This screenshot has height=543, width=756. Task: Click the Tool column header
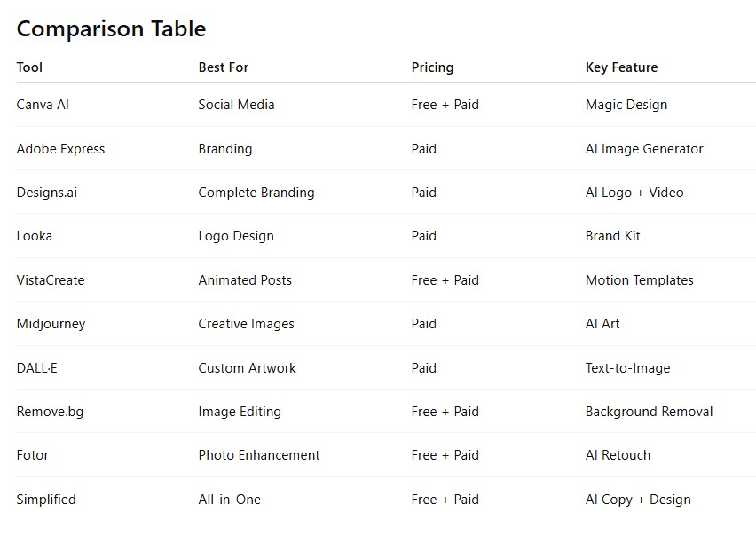(29, 67)
